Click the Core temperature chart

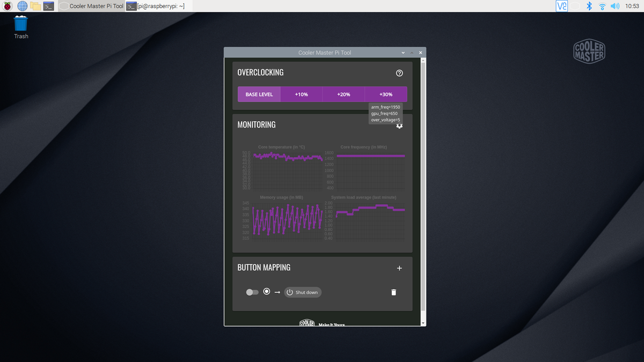pos(282,167)
